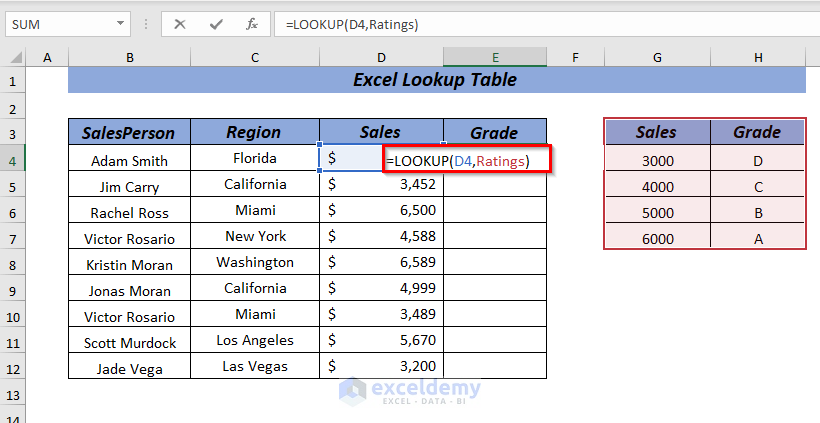Cancel the formula entry with X icon
Image resolution: width=820 pixels, height=423 pixels.
(180, 24)
